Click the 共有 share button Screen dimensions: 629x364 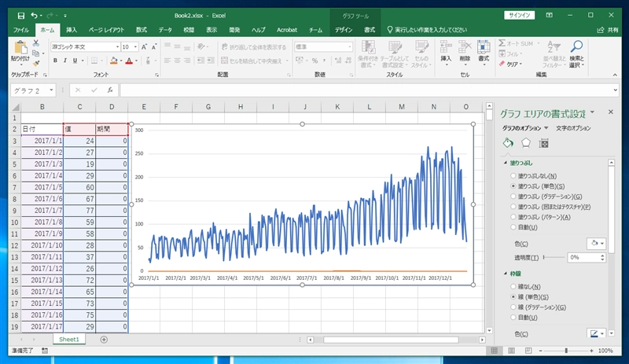[x=608, y=30]
